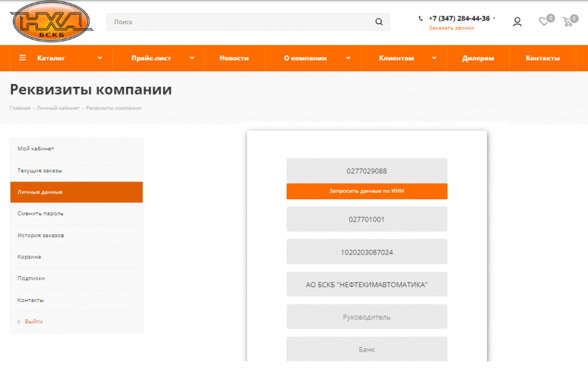Click the НХА БСКБ company logo
This screenshot has height=386, width=588.
pos(52,21)
